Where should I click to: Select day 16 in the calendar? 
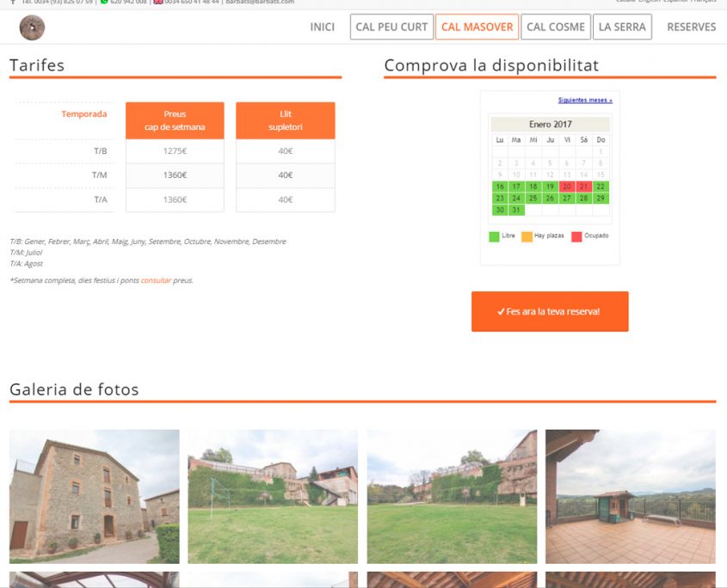tap(500, 187)
